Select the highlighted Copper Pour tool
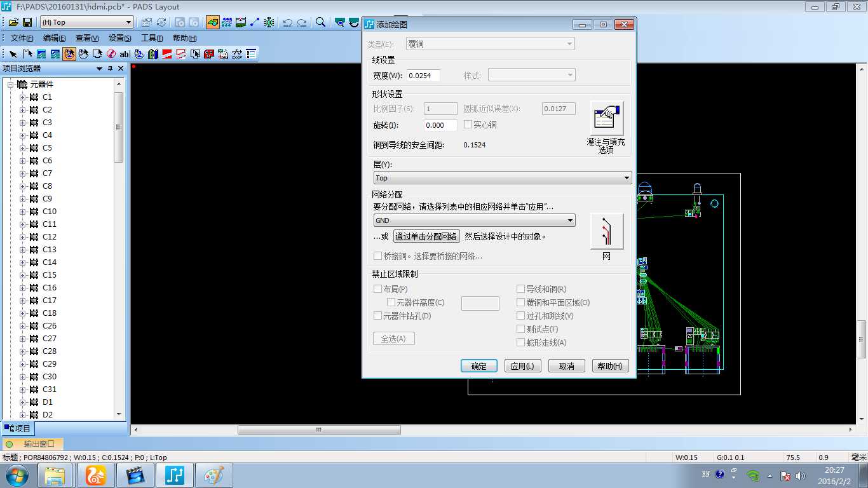 coord(69,54)
